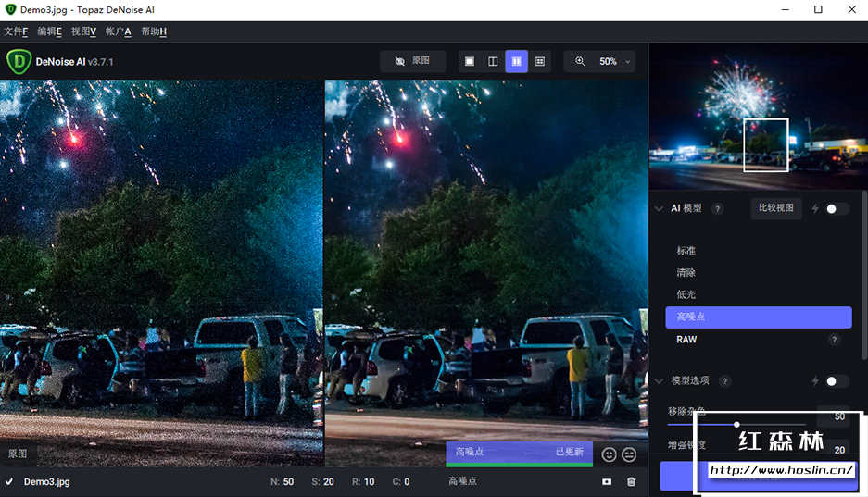
Task: Select single view layout icon
Action: tap(470, 61)
